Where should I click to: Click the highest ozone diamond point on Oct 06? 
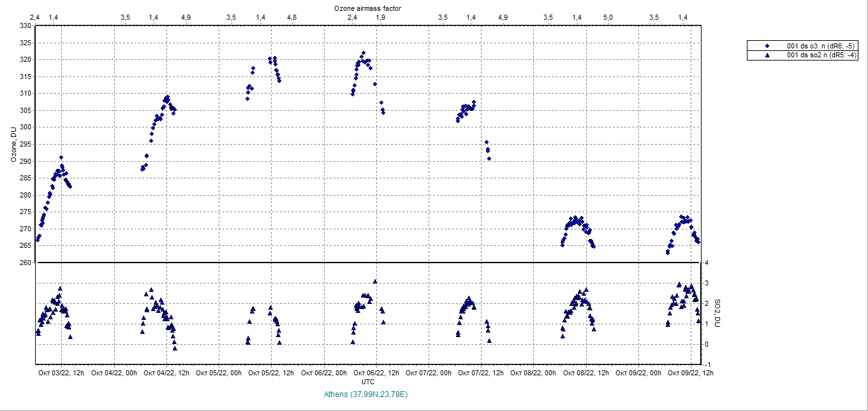pyautogui.click(x=364, y=53)
